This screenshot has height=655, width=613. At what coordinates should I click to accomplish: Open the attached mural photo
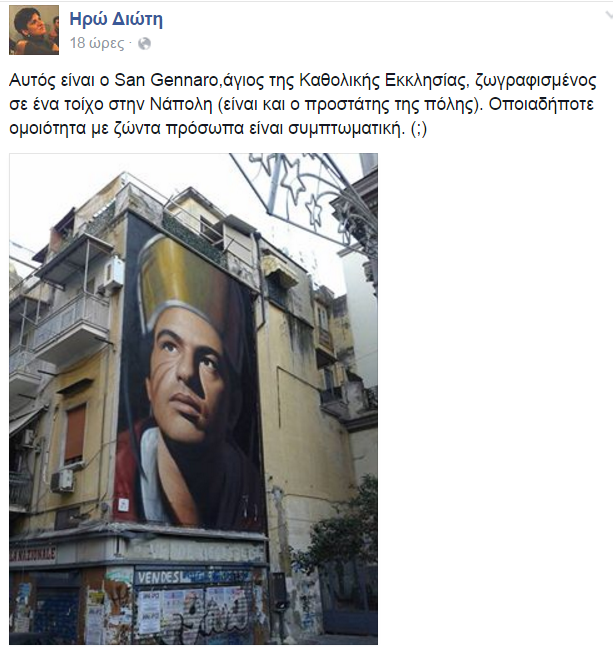pyautogui.click(x=193, y=399)
